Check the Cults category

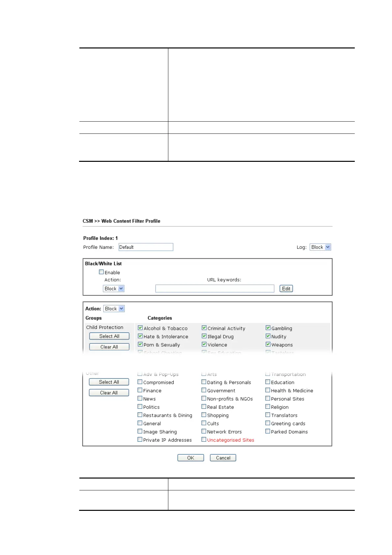pyautogui.click(x=204, y=423)
